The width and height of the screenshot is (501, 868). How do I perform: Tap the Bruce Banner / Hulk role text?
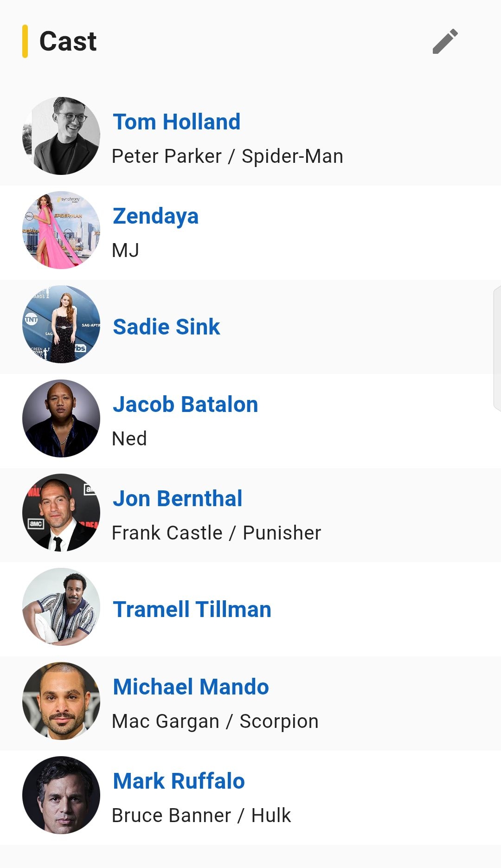tap(201, 816)
